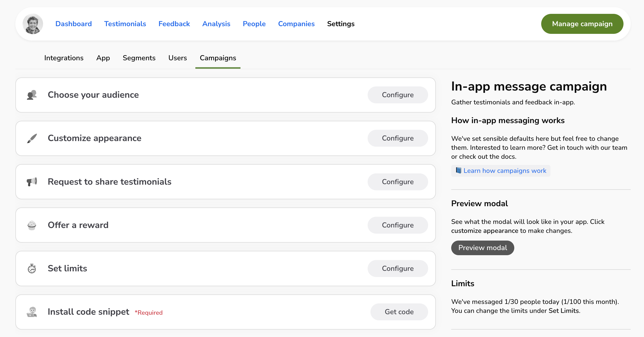Switch to the Integrations tab

pos(64,58)
